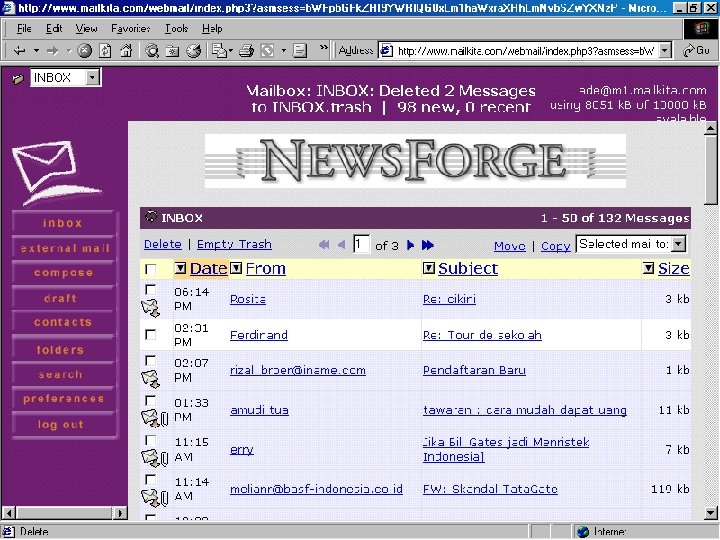Open the 'Re: cikiri' message
This screenshot has width=720, height=540.
point(449,299)
